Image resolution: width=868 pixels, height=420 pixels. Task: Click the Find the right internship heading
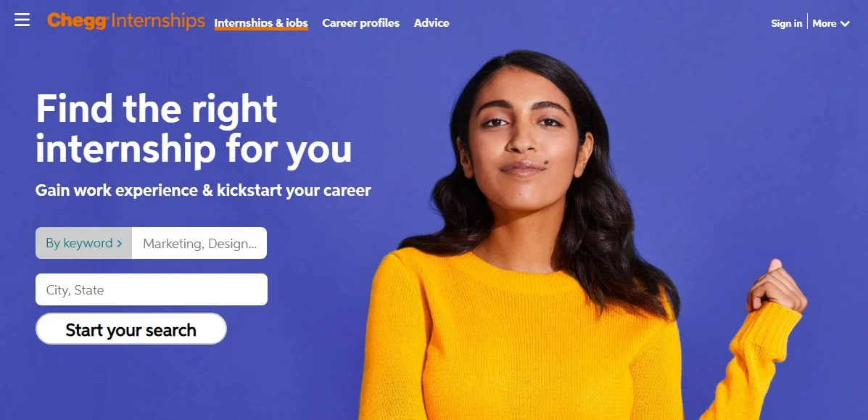tap(194, 128)
